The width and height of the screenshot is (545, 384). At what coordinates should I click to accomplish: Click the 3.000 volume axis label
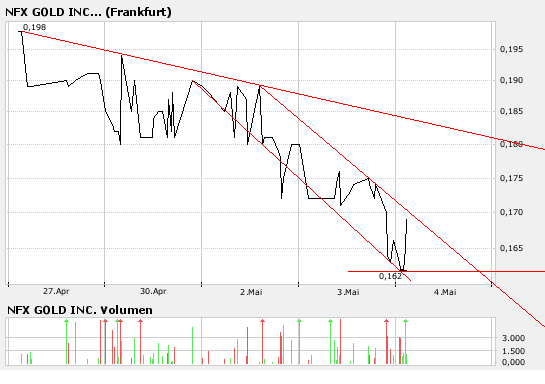click(513, 338)
